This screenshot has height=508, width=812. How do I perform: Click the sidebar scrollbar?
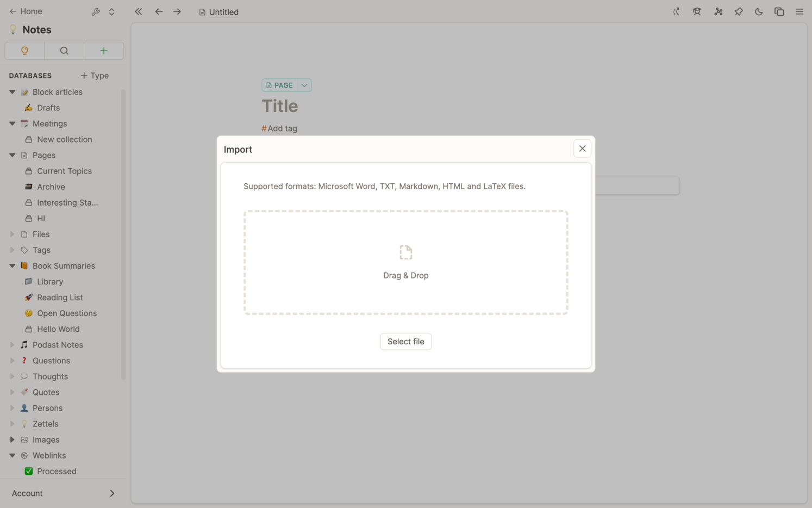tap(123, 234)
